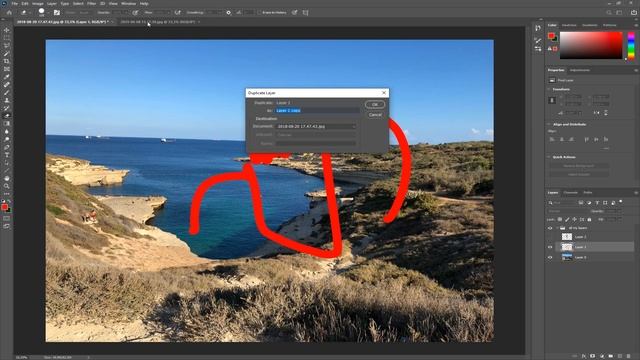640x360 pixels.
Task: Select the Hand tool
Action: click(x=7, y=178)
